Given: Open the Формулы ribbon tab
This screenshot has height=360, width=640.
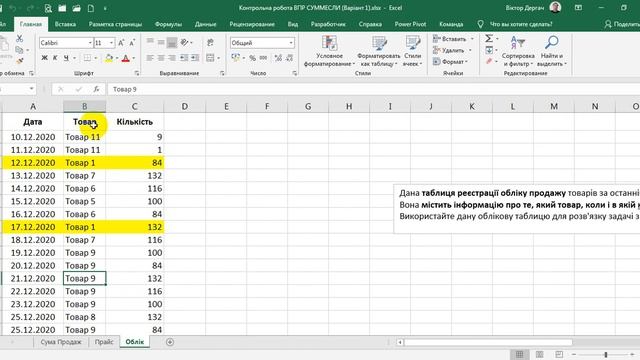Looking at the screenshot, I should (x=168, y=24).
